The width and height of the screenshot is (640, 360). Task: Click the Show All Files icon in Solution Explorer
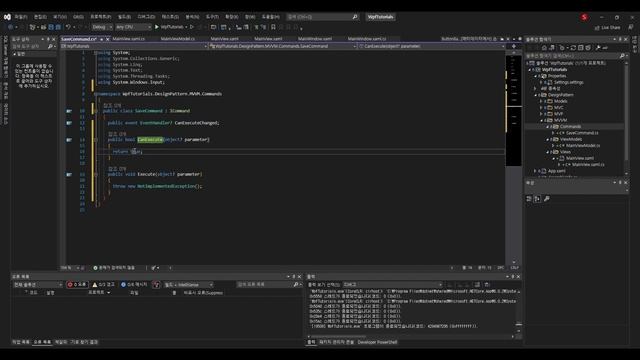click(x=588, y=48)
